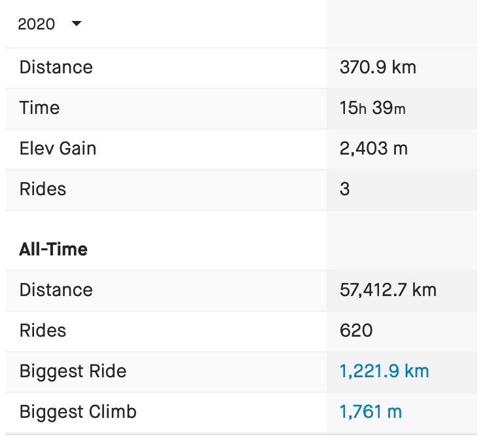Click the Elev Gain row label
The height and width of the screenshot is (448, 487).
point(58,149)
